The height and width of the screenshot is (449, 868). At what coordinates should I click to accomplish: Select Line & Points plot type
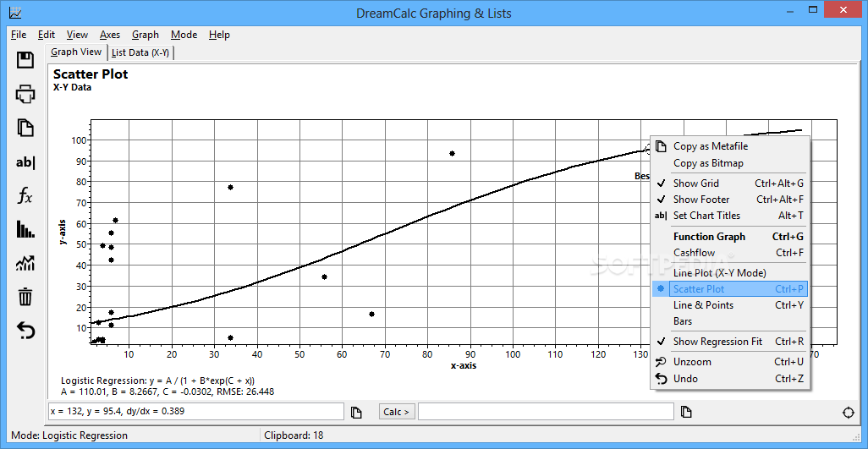coord(729,304)
